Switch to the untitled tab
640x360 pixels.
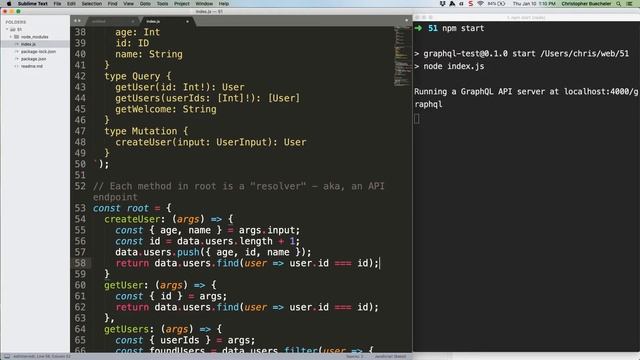99,21
